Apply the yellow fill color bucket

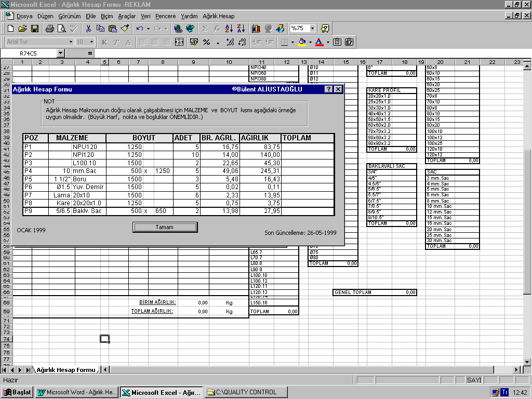[x=301, y=42]
